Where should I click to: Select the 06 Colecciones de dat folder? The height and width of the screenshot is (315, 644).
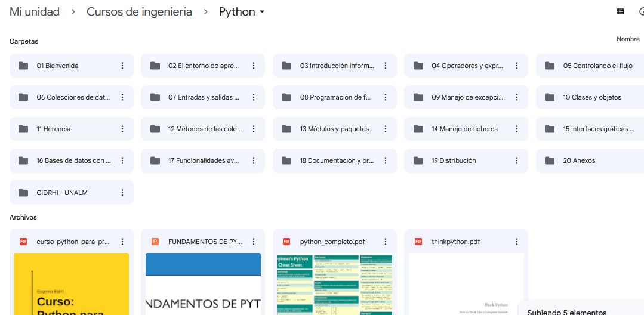(x=72, y=97)
